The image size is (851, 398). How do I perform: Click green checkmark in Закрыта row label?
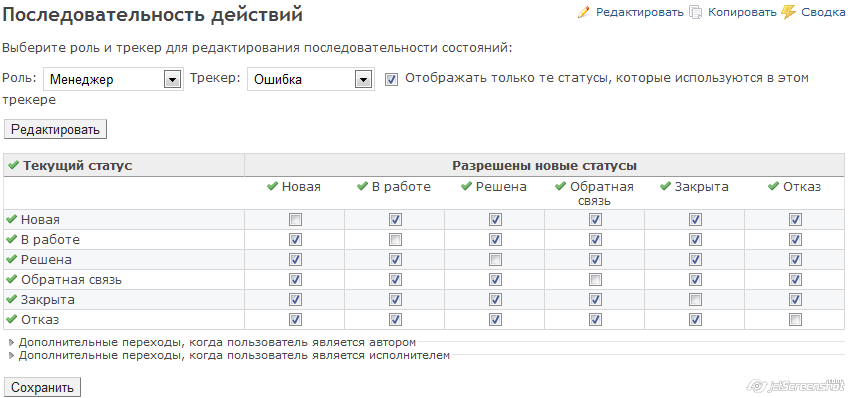[x=11, y=299]
